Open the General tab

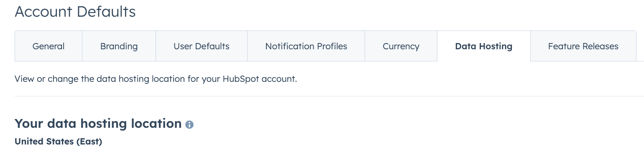(x=49, y=46)
